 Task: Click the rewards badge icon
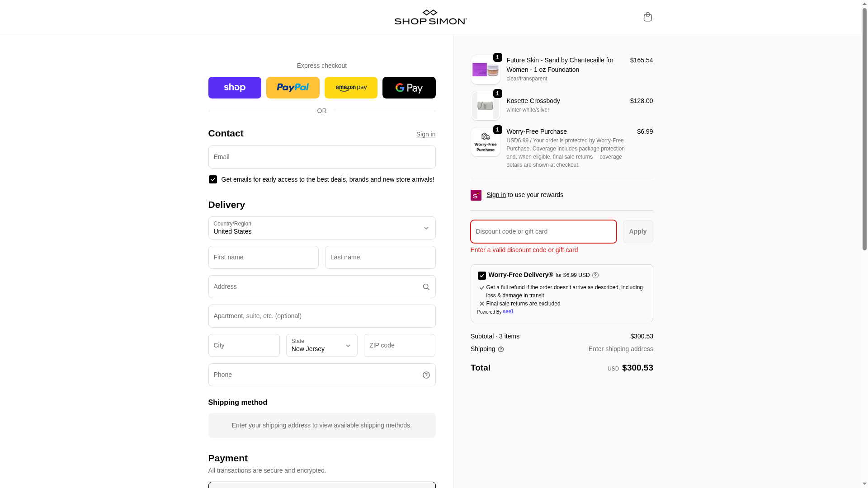pyautogui.click(x=476, y=195)
